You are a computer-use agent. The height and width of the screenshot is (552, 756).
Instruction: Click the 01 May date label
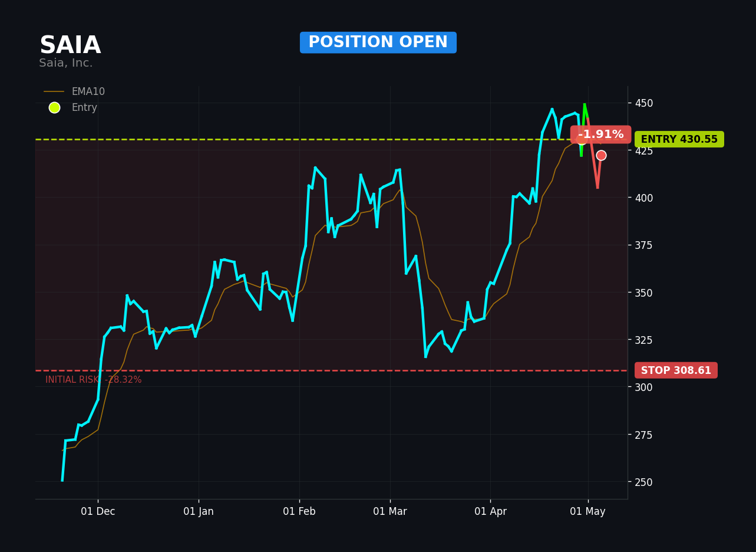pyautogui.click(x=588, y=511)
